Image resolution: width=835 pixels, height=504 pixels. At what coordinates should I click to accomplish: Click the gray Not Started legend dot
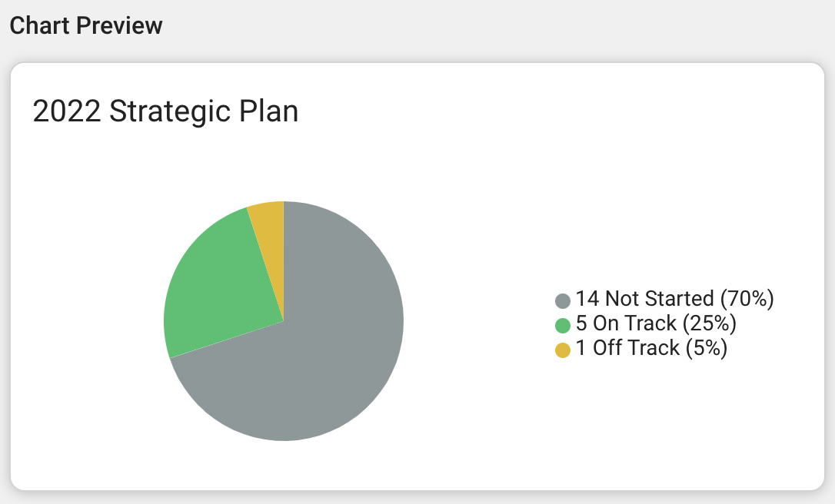563,300
